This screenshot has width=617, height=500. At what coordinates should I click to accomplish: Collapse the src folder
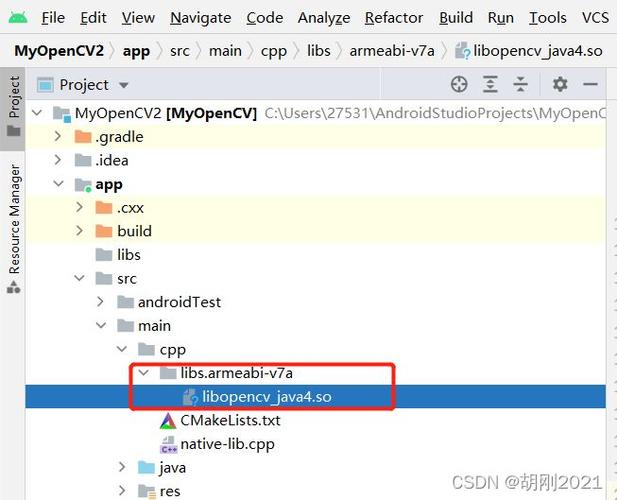79,278
